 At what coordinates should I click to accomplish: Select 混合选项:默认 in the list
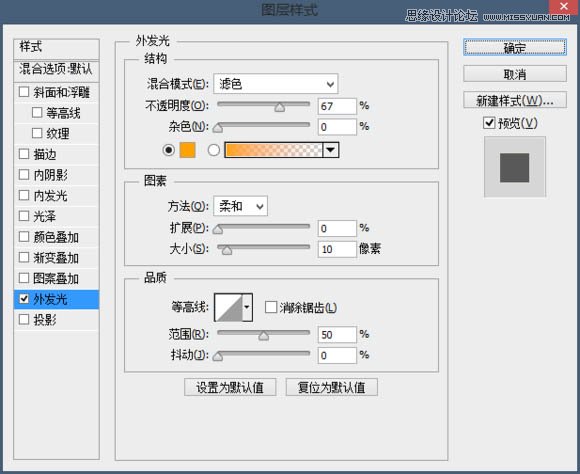(57, 71)
